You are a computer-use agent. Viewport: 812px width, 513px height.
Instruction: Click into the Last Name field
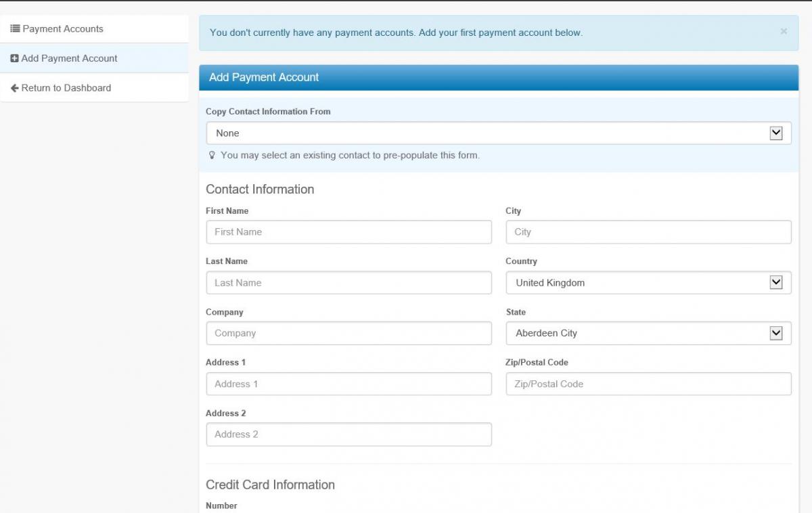click(x=349, y=283)
